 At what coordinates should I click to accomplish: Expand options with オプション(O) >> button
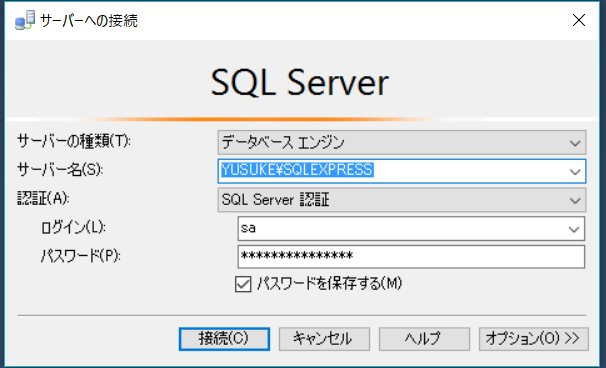coord(534,339)
